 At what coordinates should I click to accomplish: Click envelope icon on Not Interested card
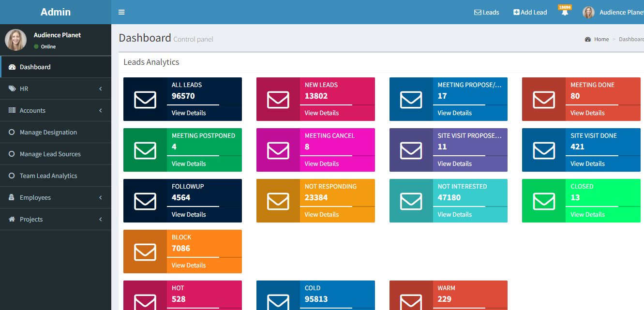pyautogui.click(x=411, y=201)
